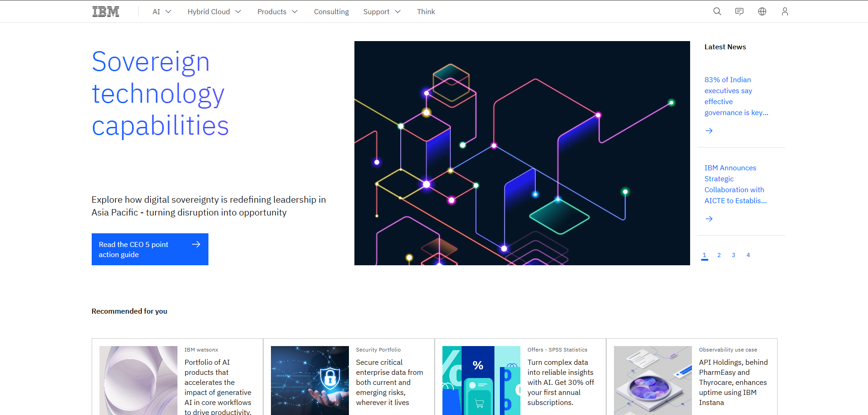
Task: Click 'Read the CEO 5 point action guide' button
Action: (x=150, y=249)
